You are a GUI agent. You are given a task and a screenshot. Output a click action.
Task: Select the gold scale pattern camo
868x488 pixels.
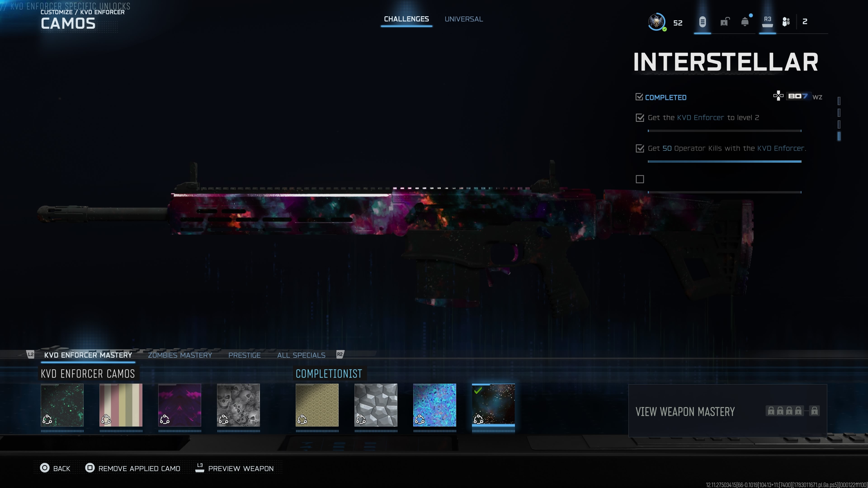click(317, 405)
